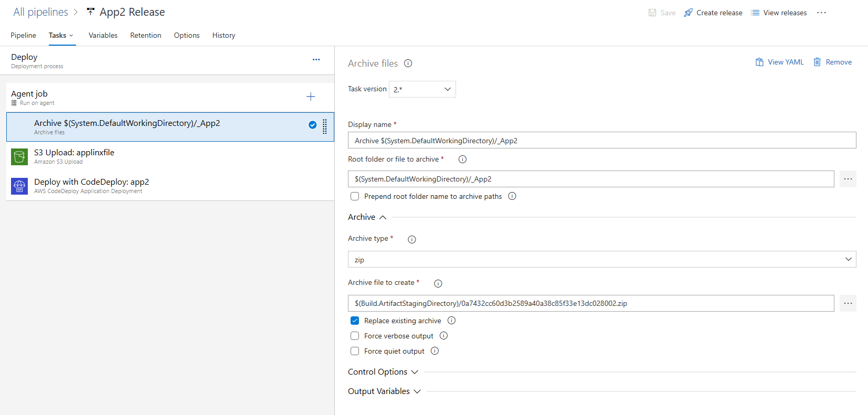
Task: Switch to the Options tab
Action: 187,35
